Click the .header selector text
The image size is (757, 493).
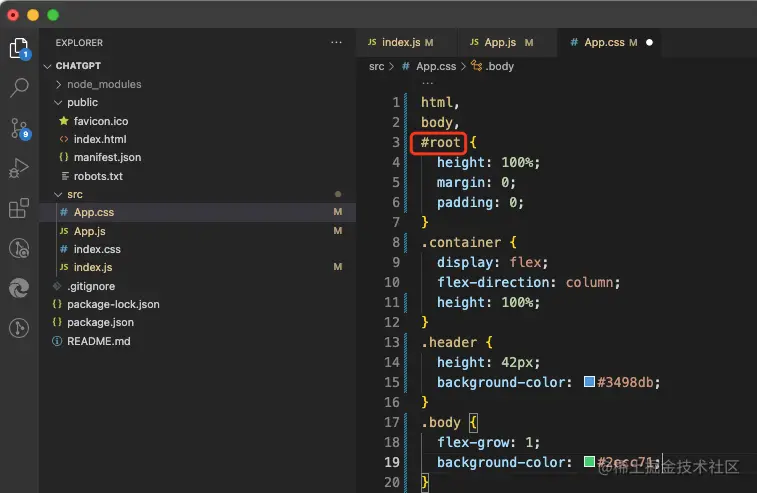point(449,342)
